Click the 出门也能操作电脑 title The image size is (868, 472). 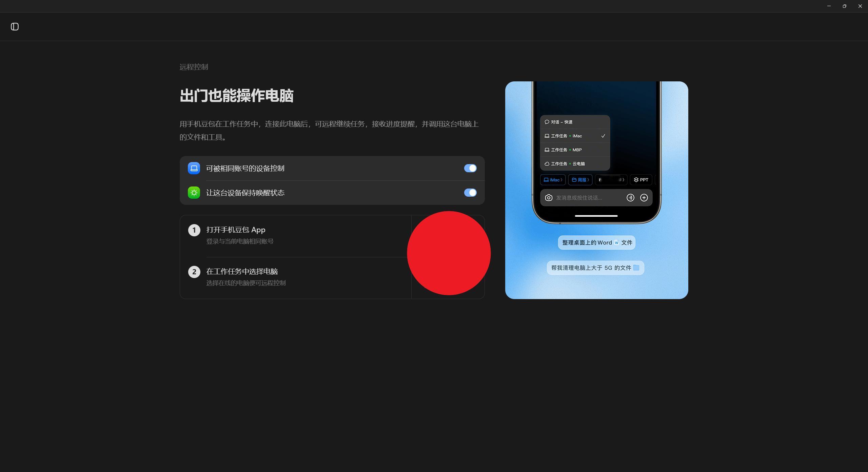coord(236,96)
